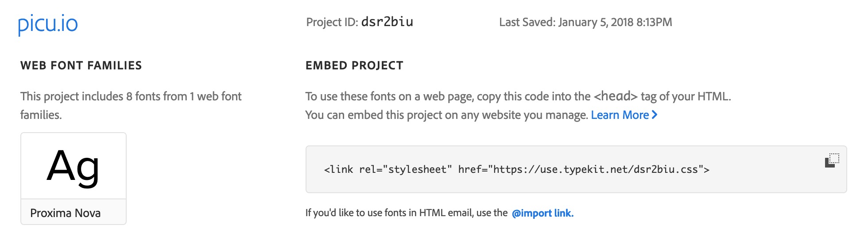Image resolution: width=868 pixels, height=244 pixels.
Task: Click the Last Saved timestamp text
Action: [x=585, y=22]
